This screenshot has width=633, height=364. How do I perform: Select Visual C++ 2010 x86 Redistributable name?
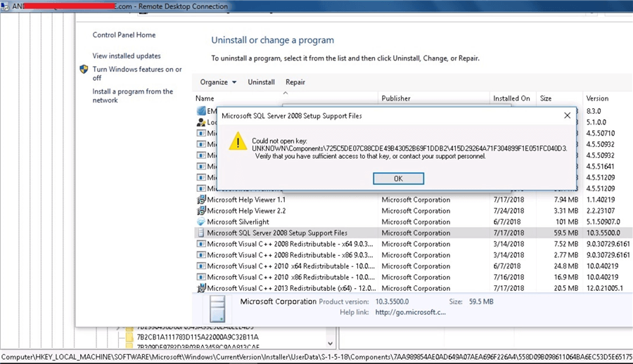[x=290, y=278]
